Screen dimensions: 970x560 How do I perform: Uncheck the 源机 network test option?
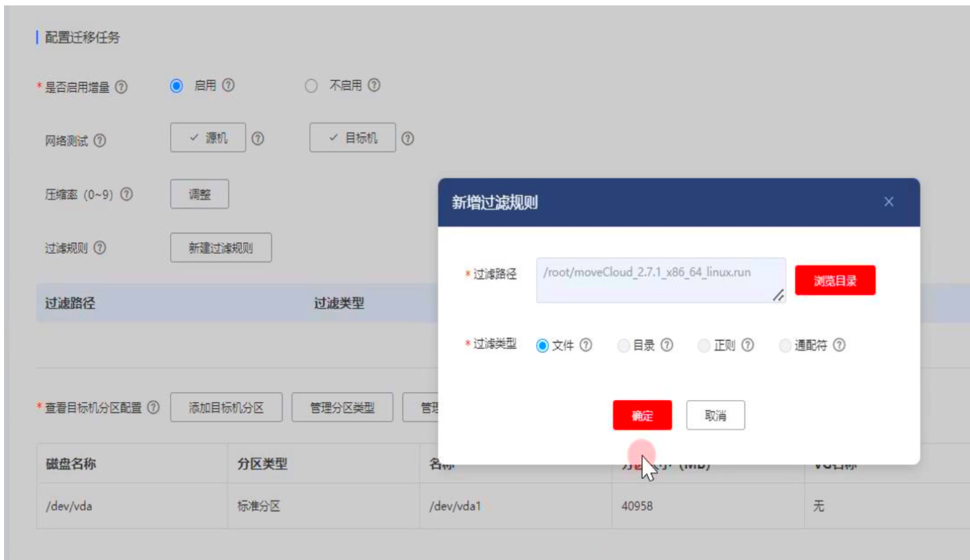(x=209, y=139)
